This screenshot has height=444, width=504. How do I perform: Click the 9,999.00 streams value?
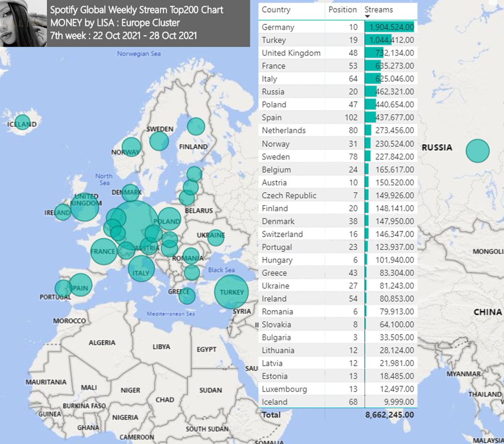click(399, 402)
